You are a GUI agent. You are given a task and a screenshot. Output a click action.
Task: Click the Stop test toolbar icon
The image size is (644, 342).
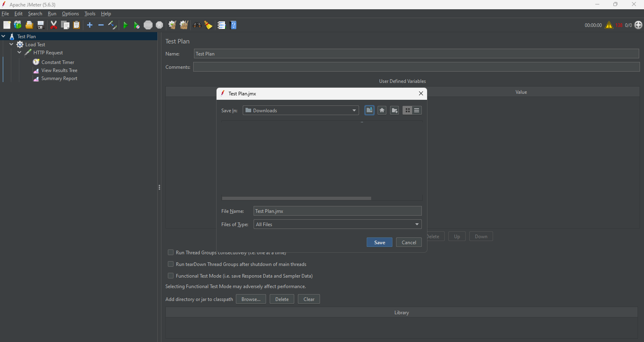tap(148, 25)
